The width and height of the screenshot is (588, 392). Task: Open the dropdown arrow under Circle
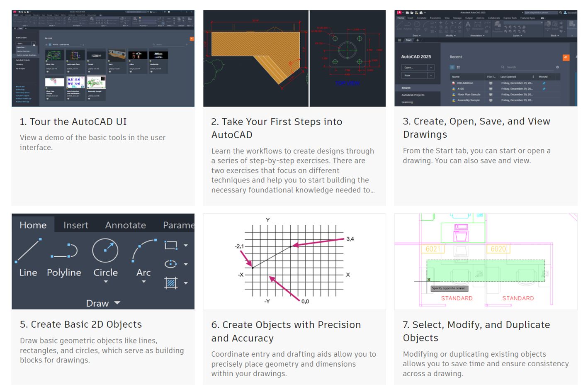105,282
